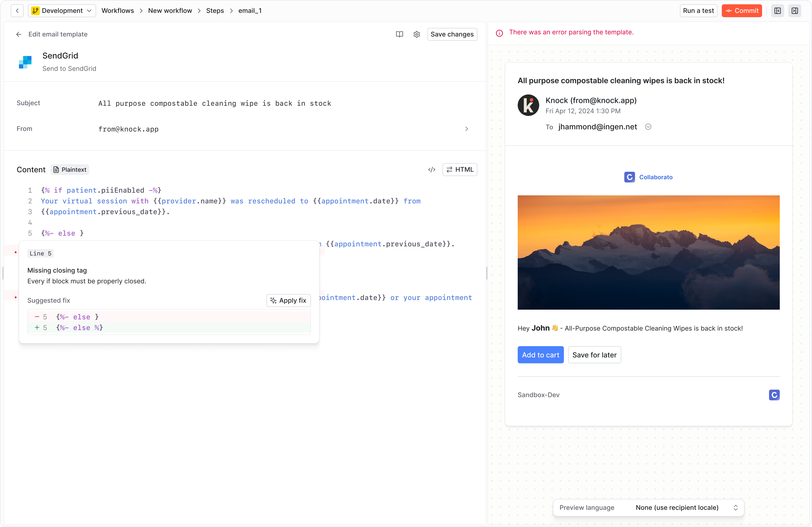Expand recipient details next to jhammond@ingen.net
This screenshot has width=812, height=527.
tap(648, 127)
